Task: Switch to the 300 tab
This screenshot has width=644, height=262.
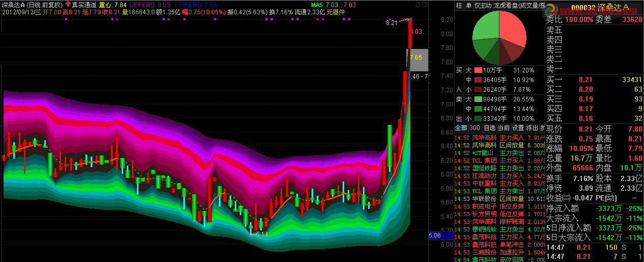Action: [x=475, y=127]
